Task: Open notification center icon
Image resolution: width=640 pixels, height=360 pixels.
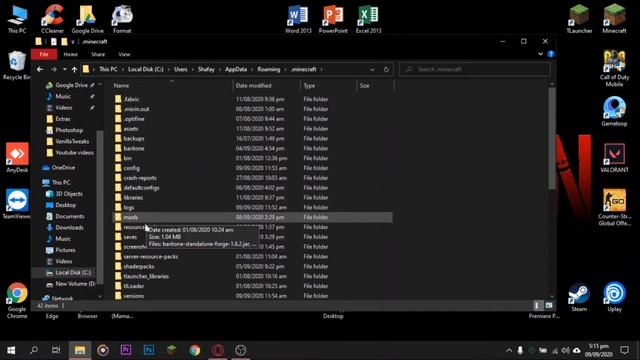Action: [624, 350]
